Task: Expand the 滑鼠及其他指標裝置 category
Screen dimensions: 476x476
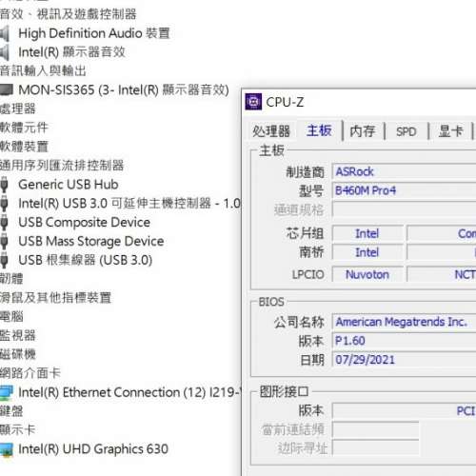Action: [x=55, y=298]
